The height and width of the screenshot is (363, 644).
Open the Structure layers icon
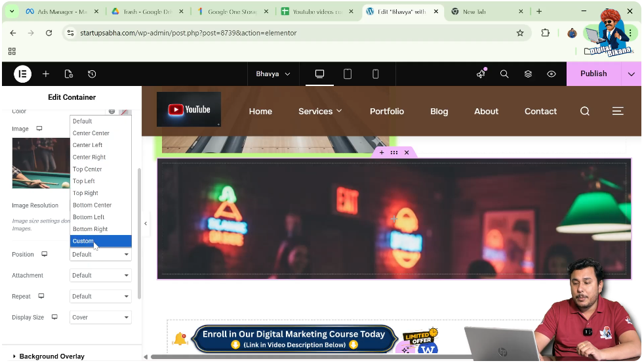click(x=528, y=74)
